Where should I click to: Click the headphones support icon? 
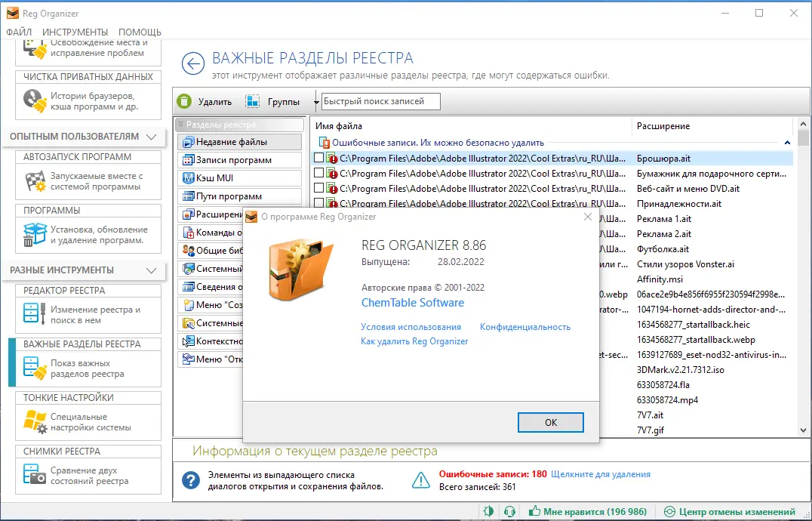click(508, 511)
